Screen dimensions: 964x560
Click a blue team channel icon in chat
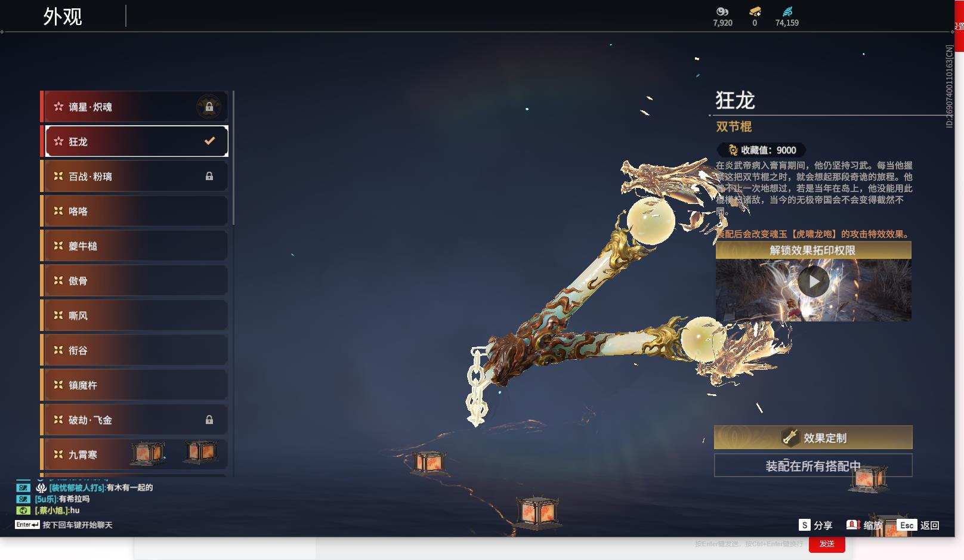23,487
